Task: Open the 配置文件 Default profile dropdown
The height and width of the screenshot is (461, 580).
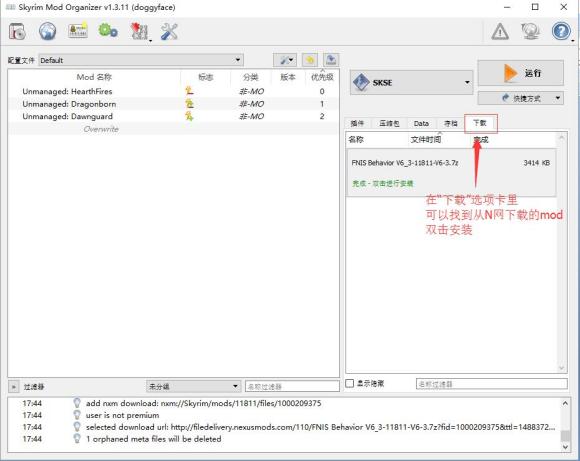Action: point(141,60)
